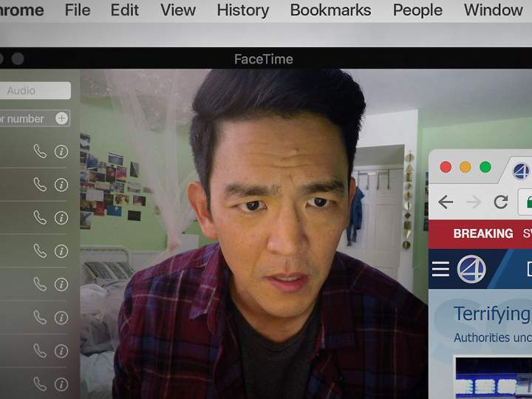Screen dimensions: 532x399
Task: Expand the news site hamburger menu
Action: pyautogui.click(x=440, y=270)
